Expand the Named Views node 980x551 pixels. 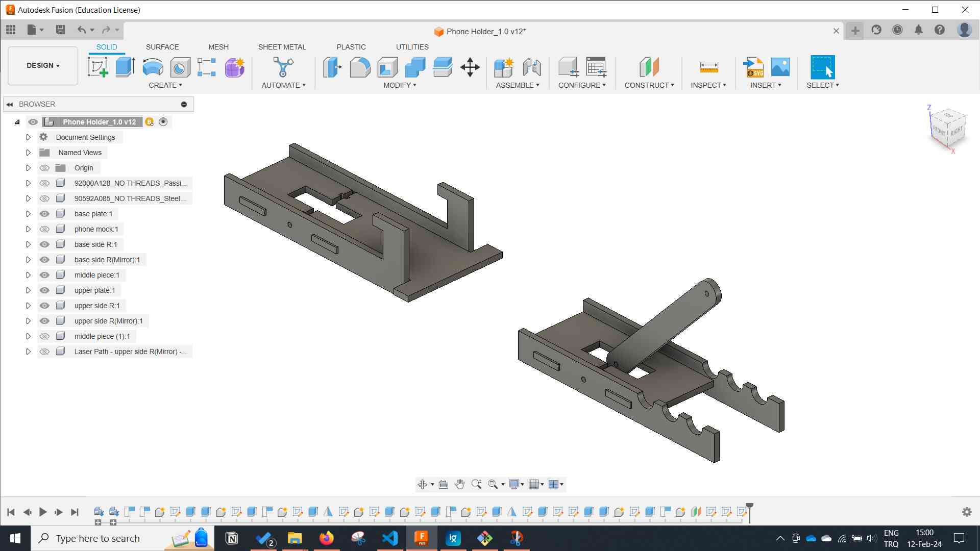28,153
